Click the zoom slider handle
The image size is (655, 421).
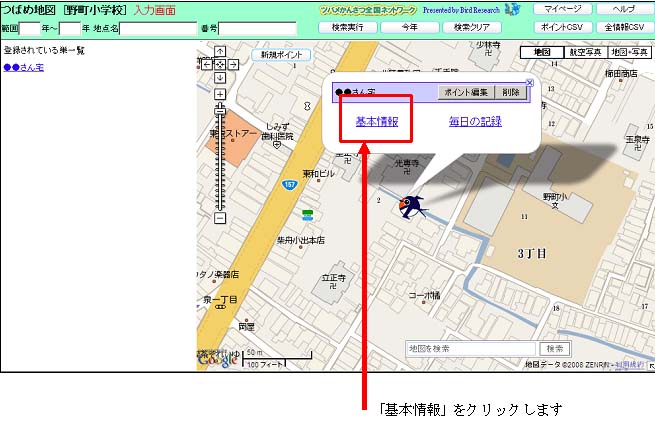click(x=220, y=111)
